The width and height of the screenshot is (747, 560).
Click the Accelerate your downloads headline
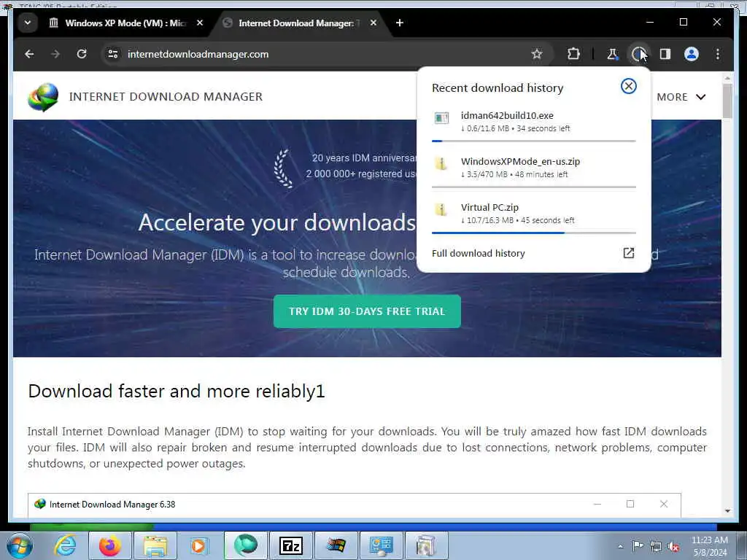point(277,222)
